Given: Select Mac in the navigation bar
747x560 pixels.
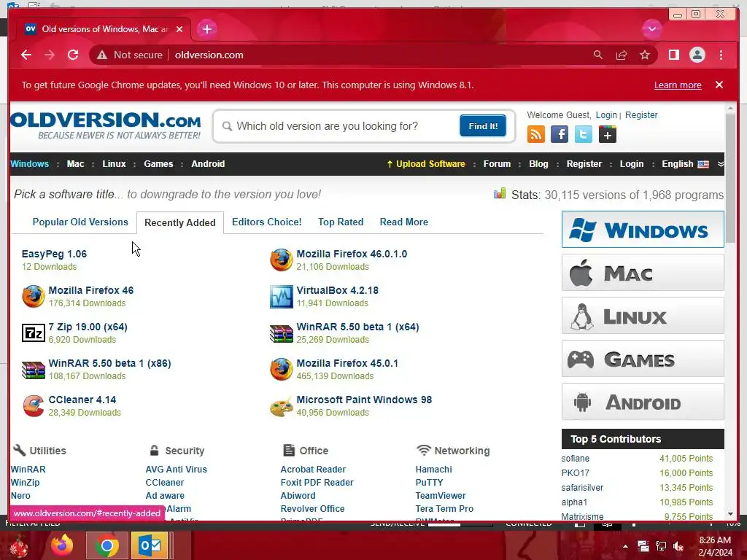Looking at the screenshot, I should point(75,164).
